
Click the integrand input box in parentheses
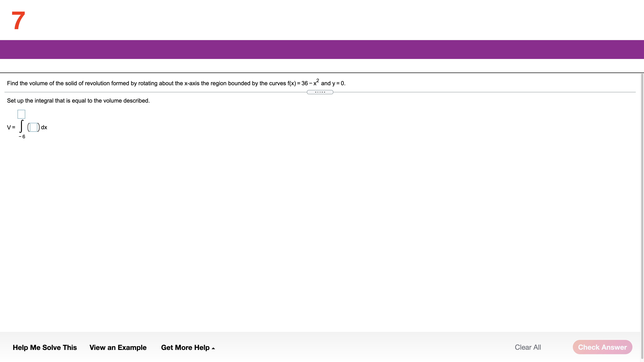33,127
